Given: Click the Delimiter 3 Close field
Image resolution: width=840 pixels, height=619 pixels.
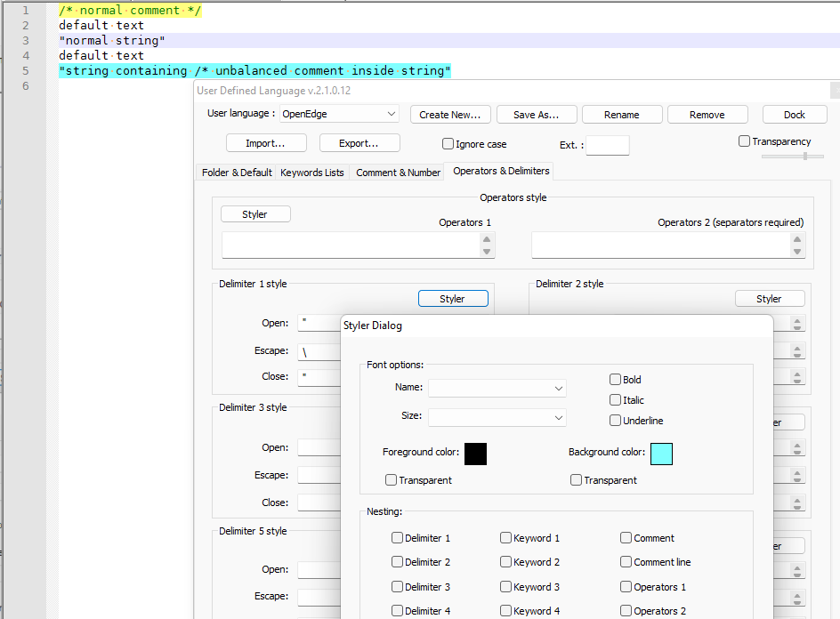Looking at the screenshot, I should (x=319, y=502).
